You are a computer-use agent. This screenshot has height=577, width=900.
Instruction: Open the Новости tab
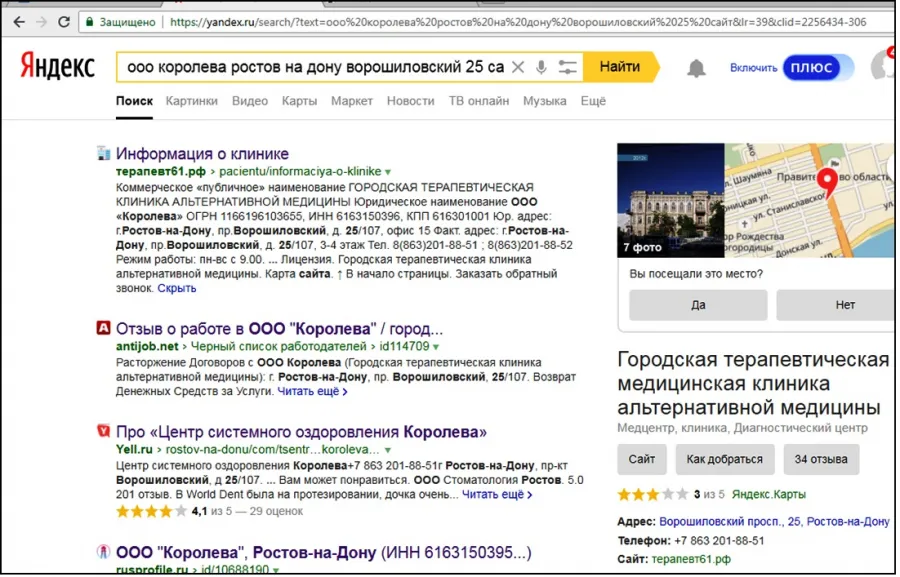pyautogui.click(x=410, y=101)
